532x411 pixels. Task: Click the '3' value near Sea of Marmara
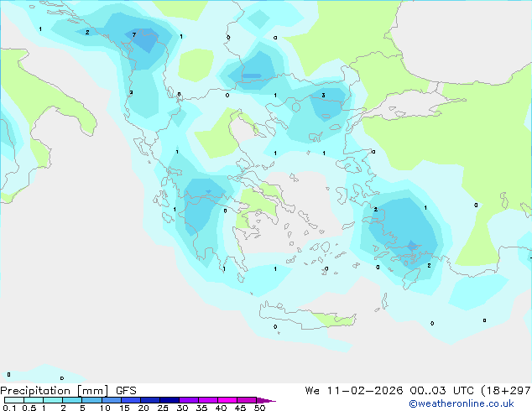click(x=323, y=96)
